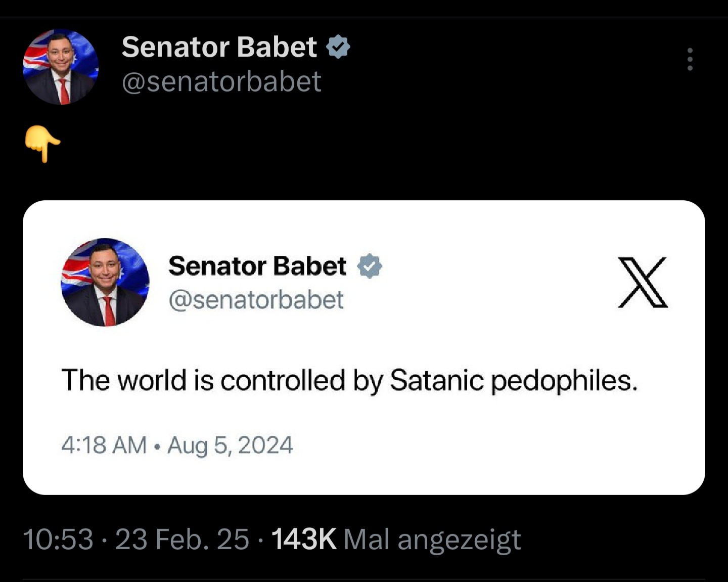Click the 'Aug 5, 2024' date in the card
This screenshot has width=728, height=582.
pyautogui.click(x=230, y=445)
